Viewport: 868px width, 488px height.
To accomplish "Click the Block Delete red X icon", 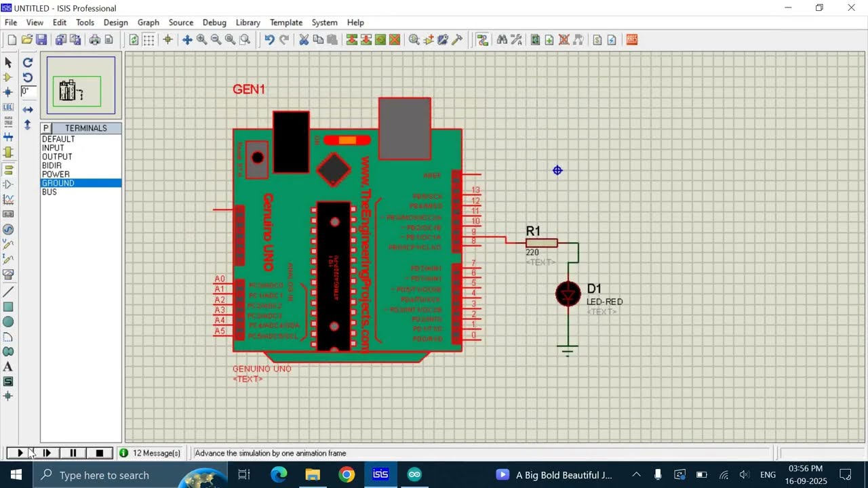I will pyautogui.click(x=395, y=40).
